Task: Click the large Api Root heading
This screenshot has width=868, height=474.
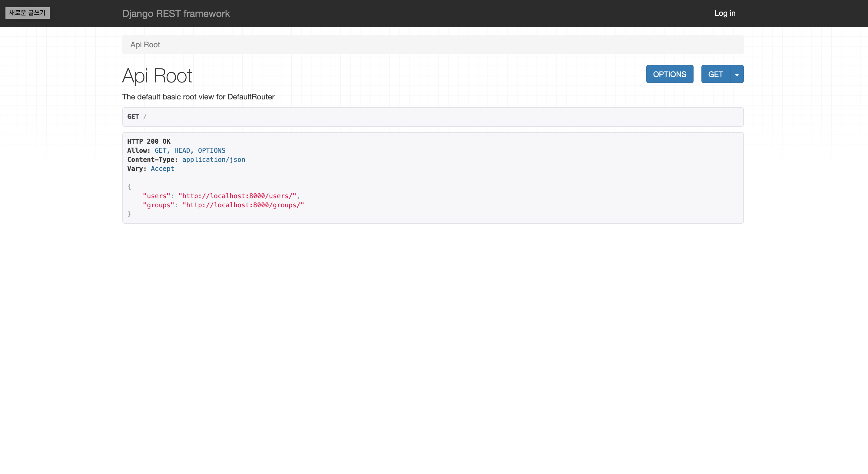Action: click(157, 75)
